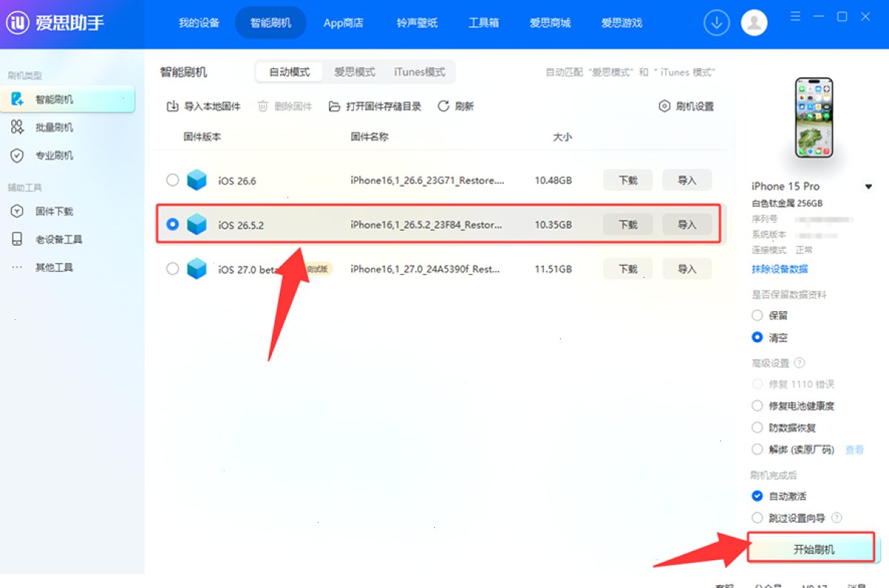Switch to iTunes模式 flashing mode
The width and height of the screenshot is (889, 588).
(x=420, y=72)
